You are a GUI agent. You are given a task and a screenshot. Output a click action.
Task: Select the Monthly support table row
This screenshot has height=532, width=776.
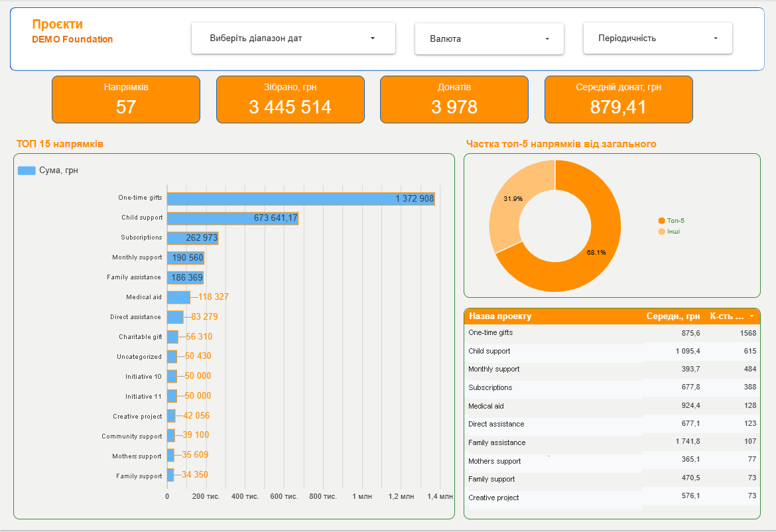pyautogui.click(x=612, y=369)
